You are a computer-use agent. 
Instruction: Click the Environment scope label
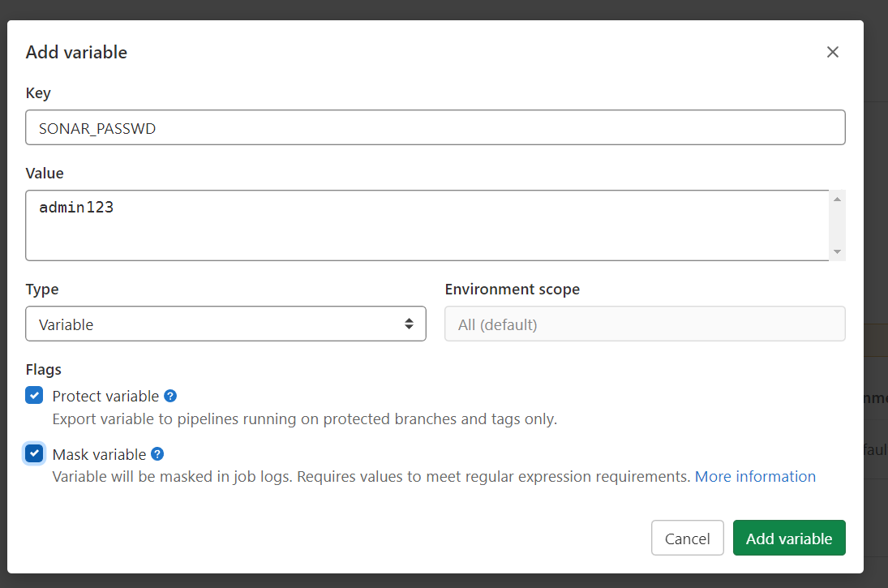click(512, 289)
